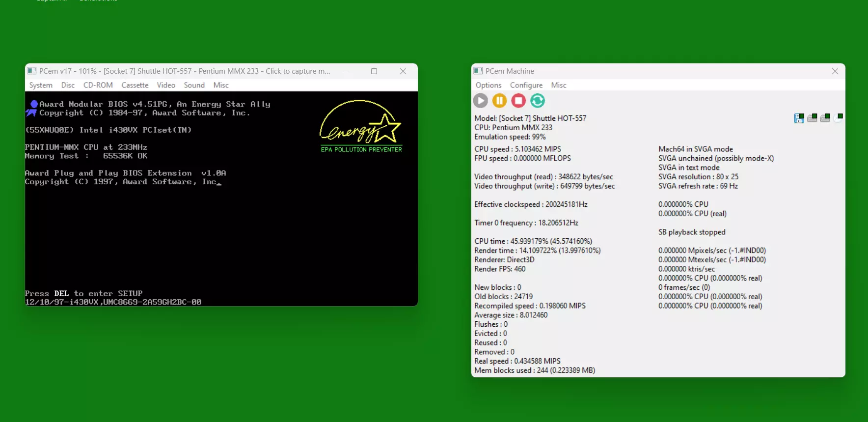The width and height of the screenshot is (868, 422).
Task: Open the System menu in PCem v17
Action: coord(41,85)
